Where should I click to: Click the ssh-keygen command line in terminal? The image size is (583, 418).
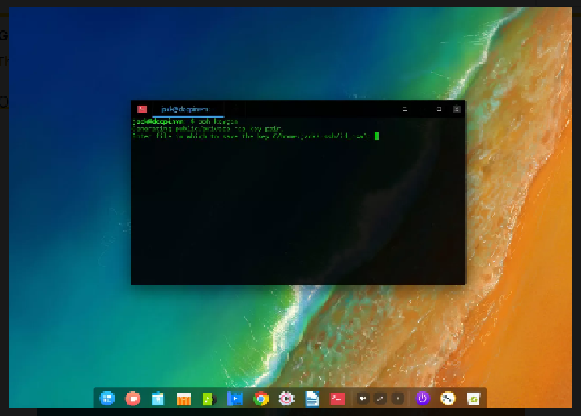coord(186,121)
